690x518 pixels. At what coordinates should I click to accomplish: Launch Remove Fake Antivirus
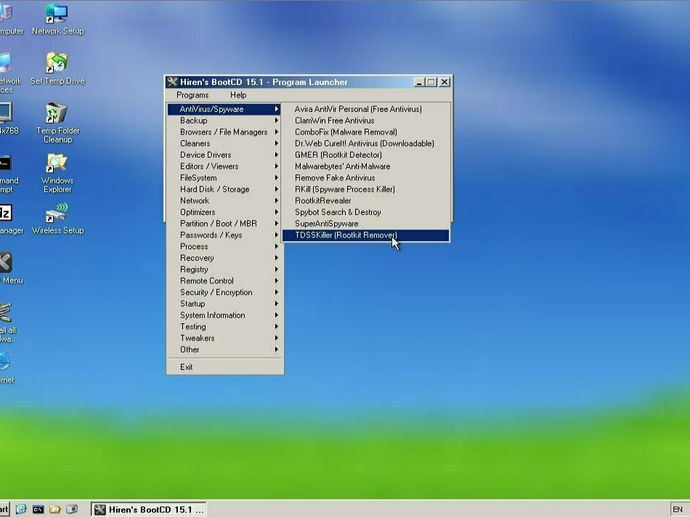tap(366, 178)
